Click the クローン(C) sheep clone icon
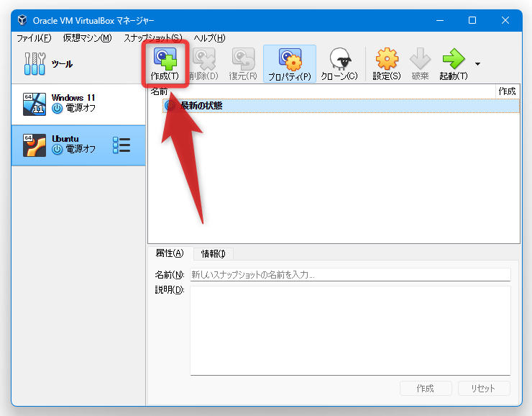 click(x=339, y=59)
